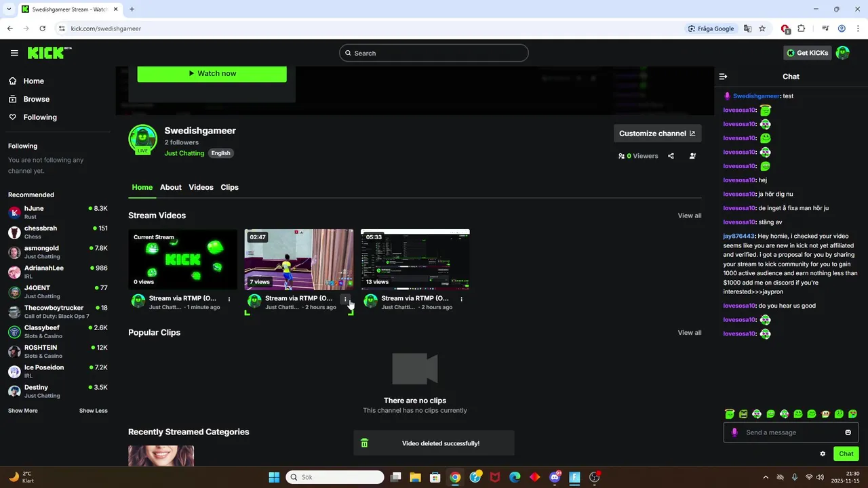Click the angel halo quick emote

[x=730, y=413]
